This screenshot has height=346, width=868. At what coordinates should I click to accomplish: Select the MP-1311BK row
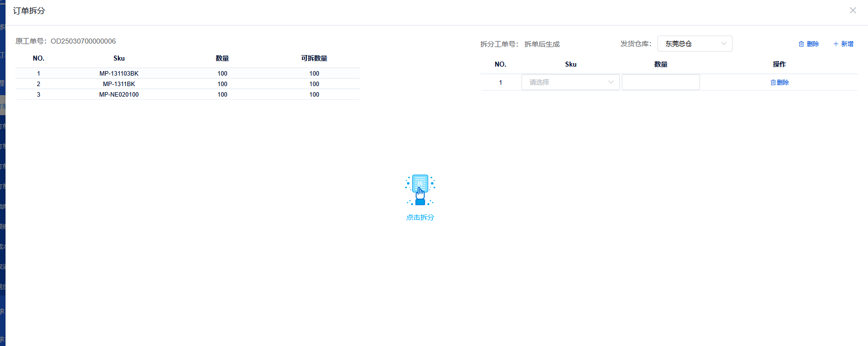(119, 84)
